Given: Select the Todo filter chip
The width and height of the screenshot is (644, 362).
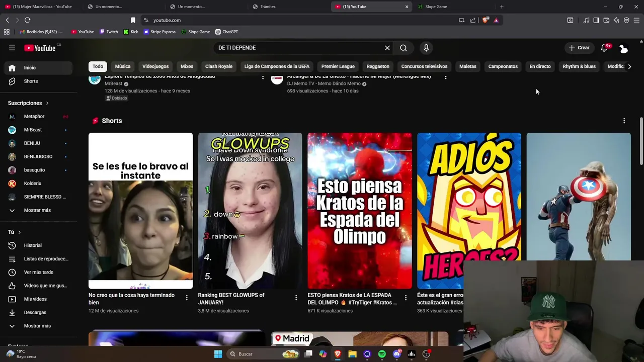Looking at the screenshot, I should (x=98, y=66).
